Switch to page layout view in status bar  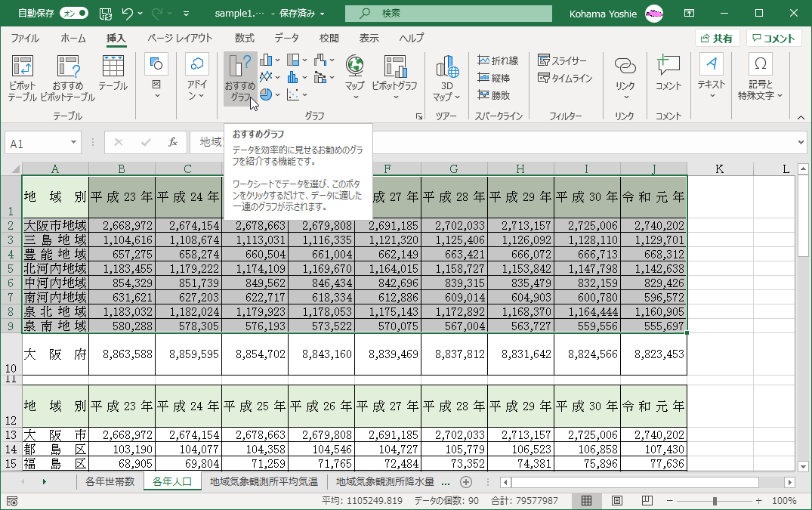pyautogui.click(x=617, y=501)
